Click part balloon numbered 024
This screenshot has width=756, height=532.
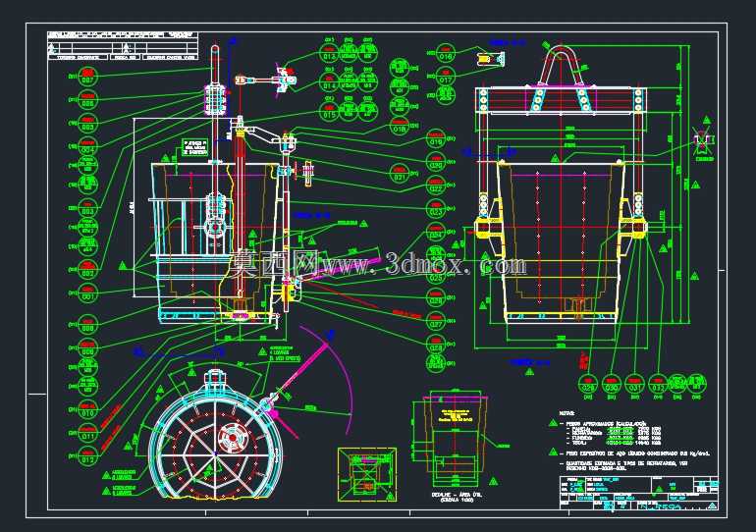coord(436,232)
